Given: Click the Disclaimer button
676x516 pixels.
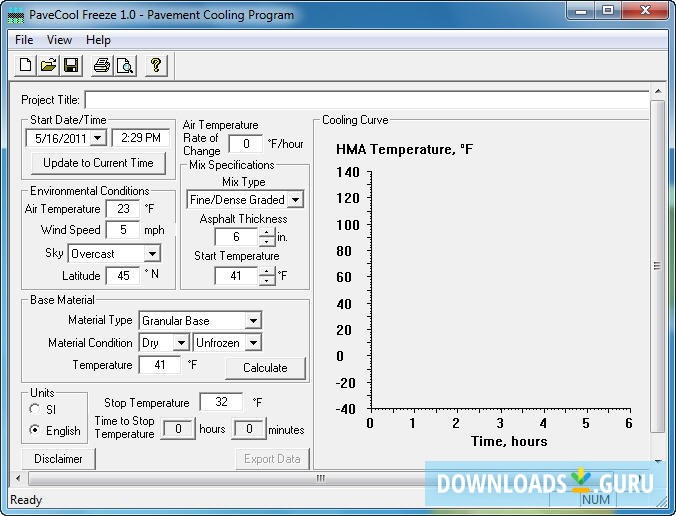Looking at the screenshot, I should (x=58, y=459).
